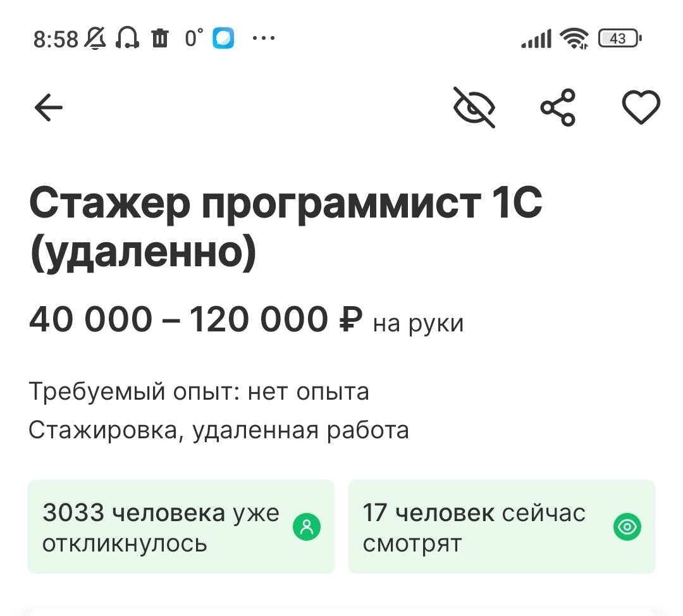Tap the green person icon for responses

[307, 527]
